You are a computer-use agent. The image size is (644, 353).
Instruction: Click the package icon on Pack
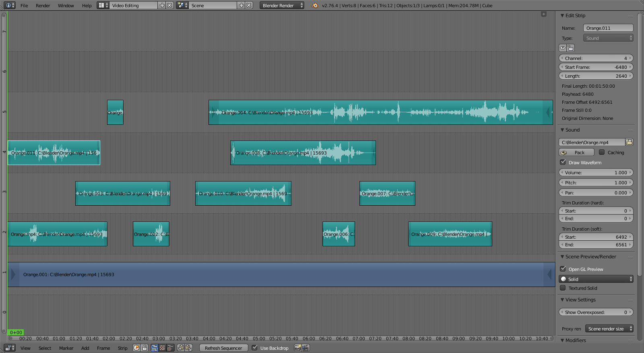(x=564, y=153)
